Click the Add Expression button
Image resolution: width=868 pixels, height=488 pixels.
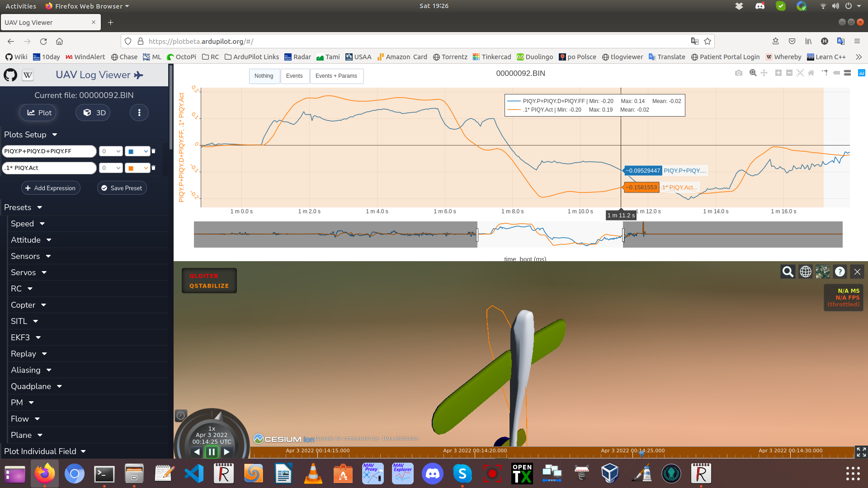[x=51, y=188]
